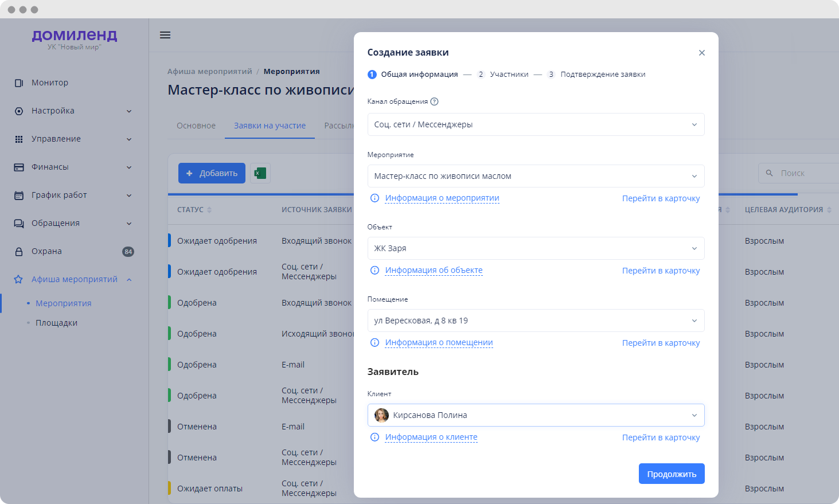Click Перейти в карточку under Клиент
This screenshot has width=839, height=504.
[661, 437]
